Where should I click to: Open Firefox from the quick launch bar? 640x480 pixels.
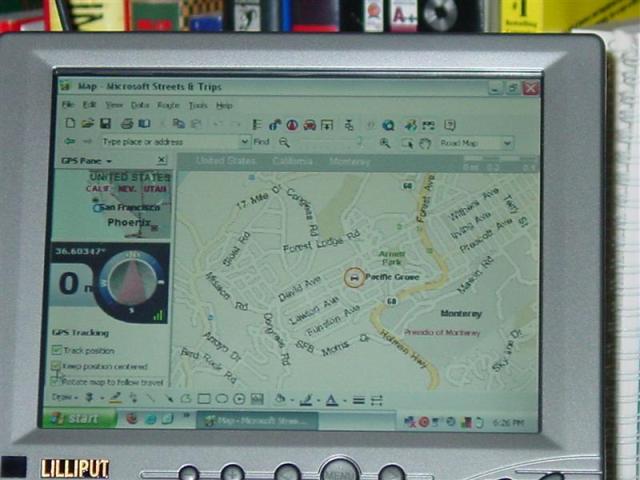click(132, 418)
